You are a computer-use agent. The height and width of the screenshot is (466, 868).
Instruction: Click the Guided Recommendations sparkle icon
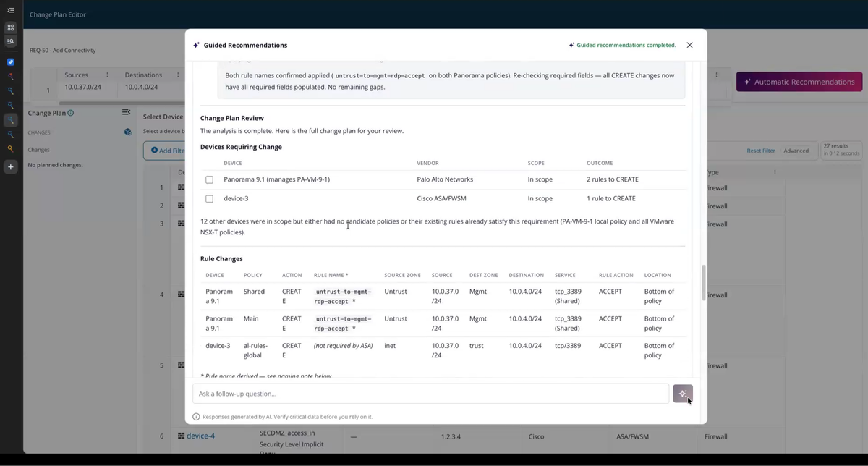click(x=196, y=45)
